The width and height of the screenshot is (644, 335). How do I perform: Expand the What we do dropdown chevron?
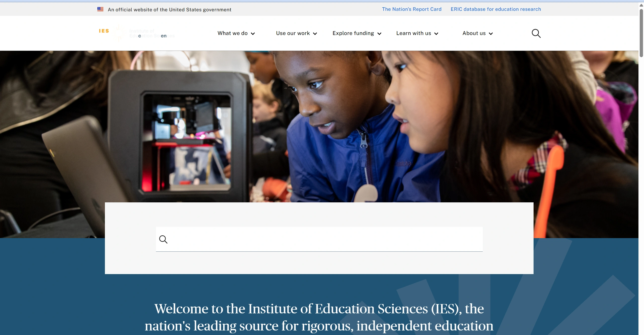(x=253, y=34)
